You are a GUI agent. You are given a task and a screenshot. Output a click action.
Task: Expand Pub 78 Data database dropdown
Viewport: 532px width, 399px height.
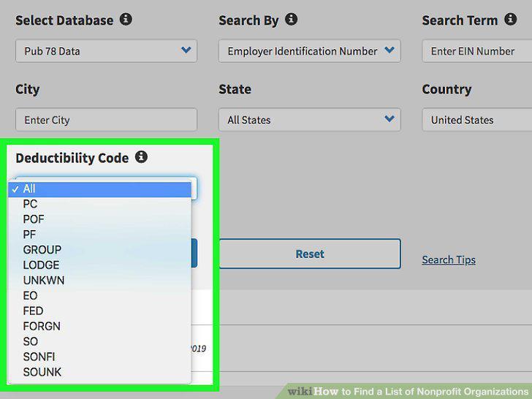click(x=106, y=51)
